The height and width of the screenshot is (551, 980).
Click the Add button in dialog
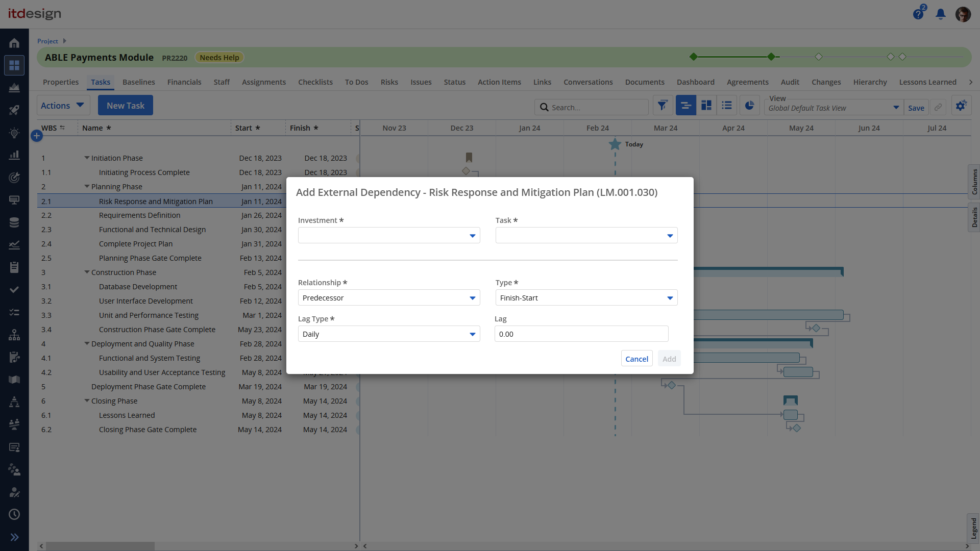pos(669,359)
